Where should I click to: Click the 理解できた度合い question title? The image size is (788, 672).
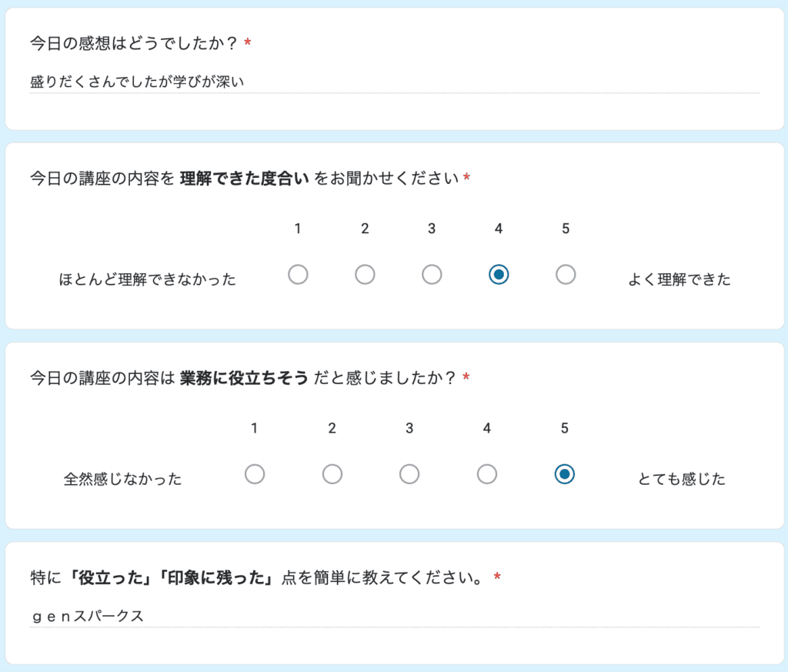pos(246,177)
